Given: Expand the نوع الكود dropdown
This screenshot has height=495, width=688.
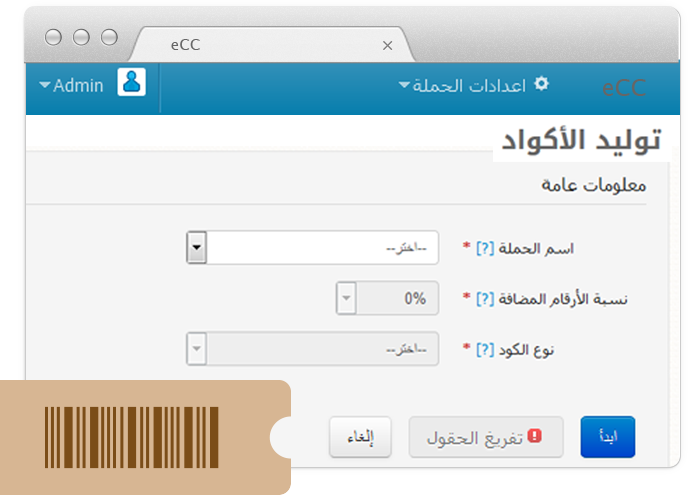Looking at the screenshot, I should click(x=197, y=350).
